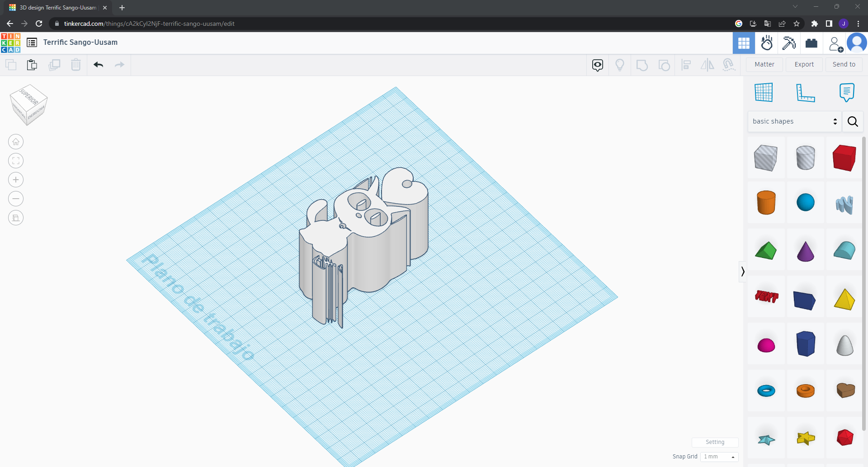Select the magenta Half Sphere shape
Screen dimensions: 868x467
coord(766,345)
